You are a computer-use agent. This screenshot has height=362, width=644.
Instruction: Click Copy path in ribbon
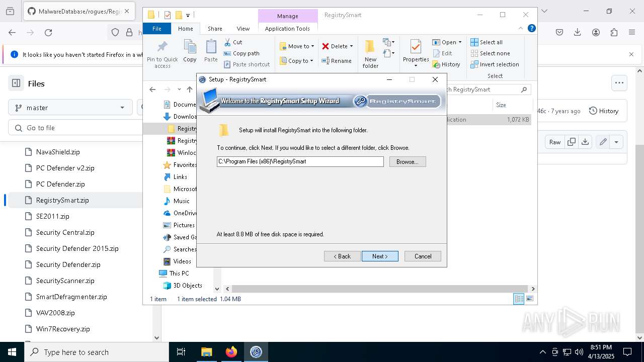click(242, 53)
